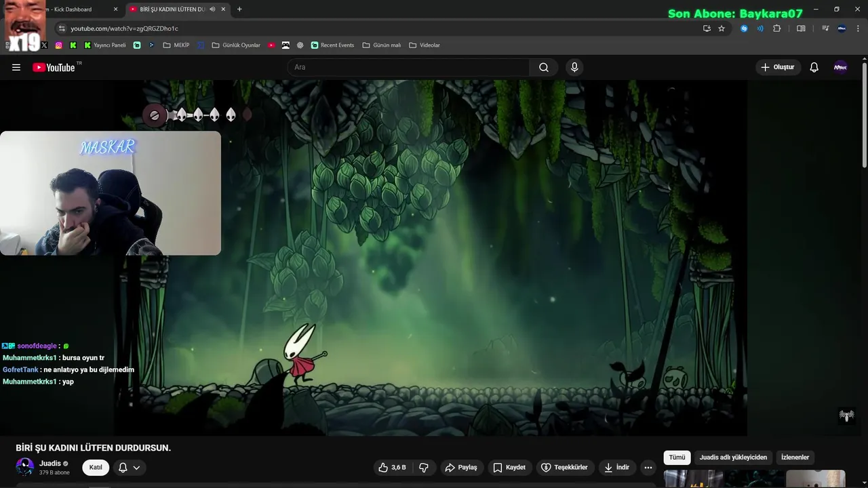Start voice search with the microphone
The image size is (868, 488).
click(x=574, y=67)
